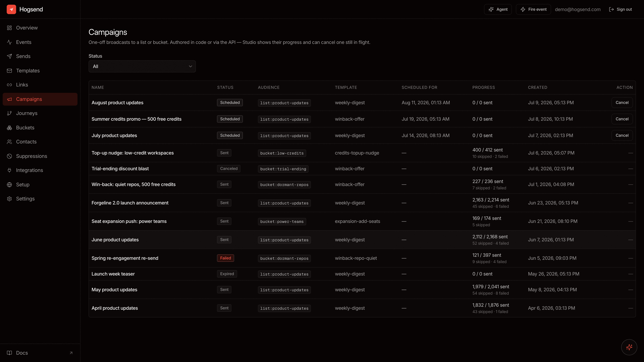Click bucket:power-teams audience tag

(282, 222)
